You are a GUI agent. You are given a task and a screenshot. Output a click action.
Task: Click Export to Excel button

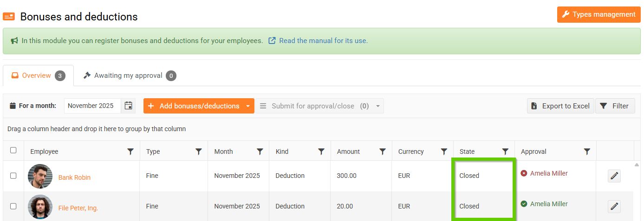560,106
